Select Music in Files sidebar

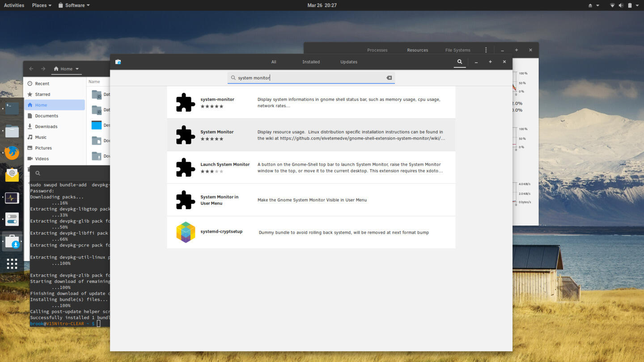click(x=55, y=137)
